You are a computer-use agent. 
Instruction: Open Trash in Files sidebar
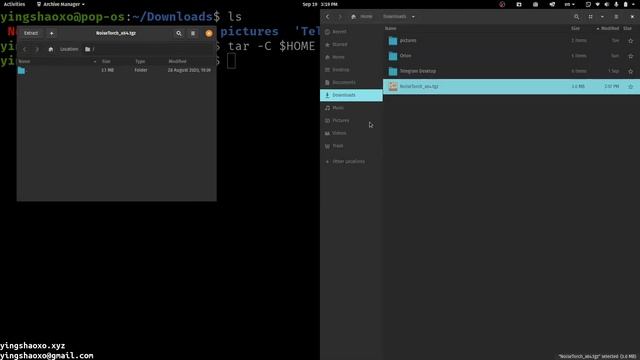pyautogui.click(x=351, y=146)
